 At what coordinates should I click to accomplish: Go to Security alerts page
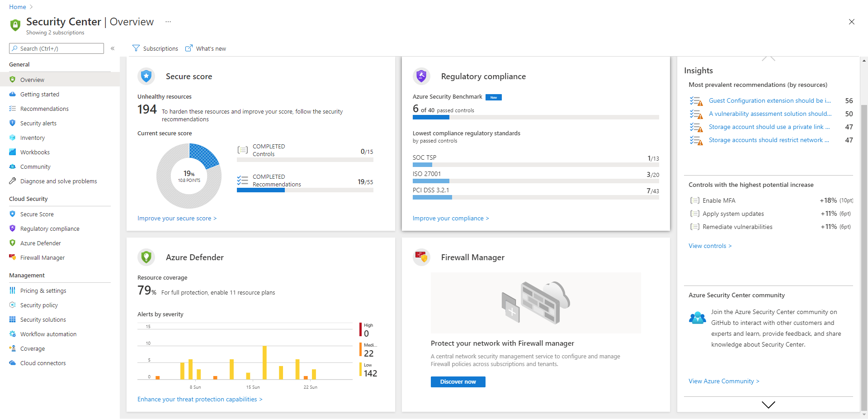click(x=38, y=123)
